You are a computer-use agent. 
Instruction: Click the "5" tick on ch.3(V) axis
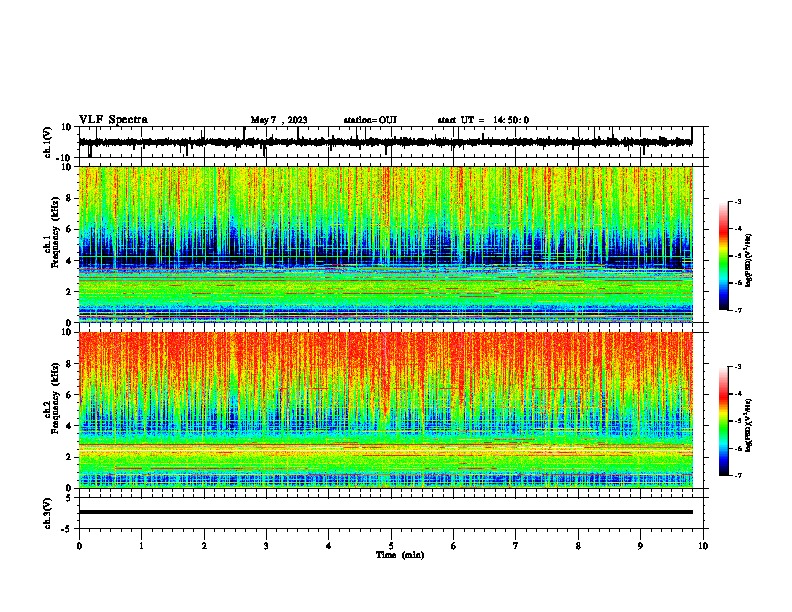[69, 497]
